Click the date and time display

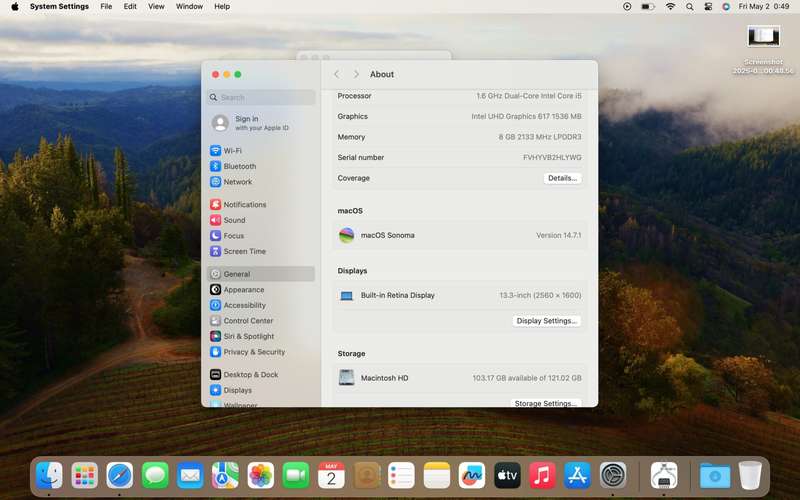764,7
